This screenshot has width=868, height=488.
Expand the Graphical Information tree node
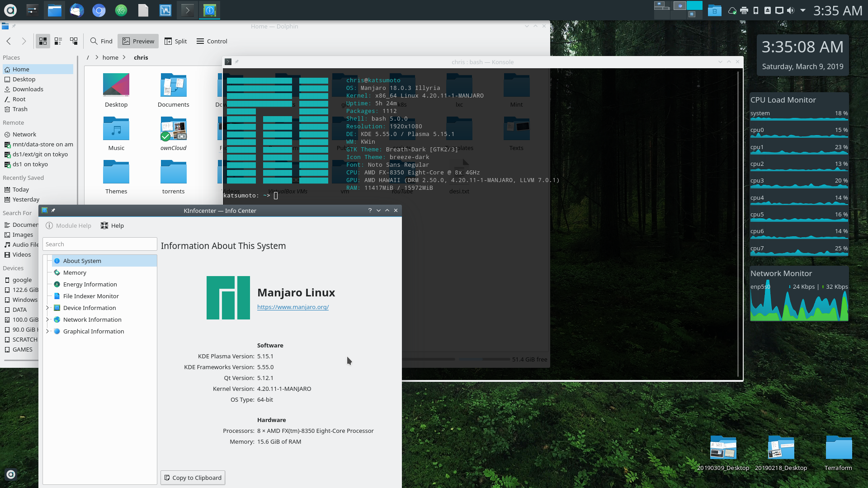tap(47, 331)
